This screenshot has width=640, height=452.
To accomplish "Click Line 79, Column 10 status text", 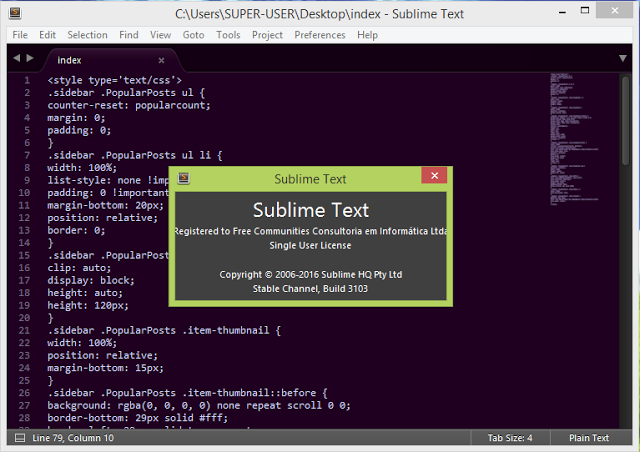I will coord(73,438).
